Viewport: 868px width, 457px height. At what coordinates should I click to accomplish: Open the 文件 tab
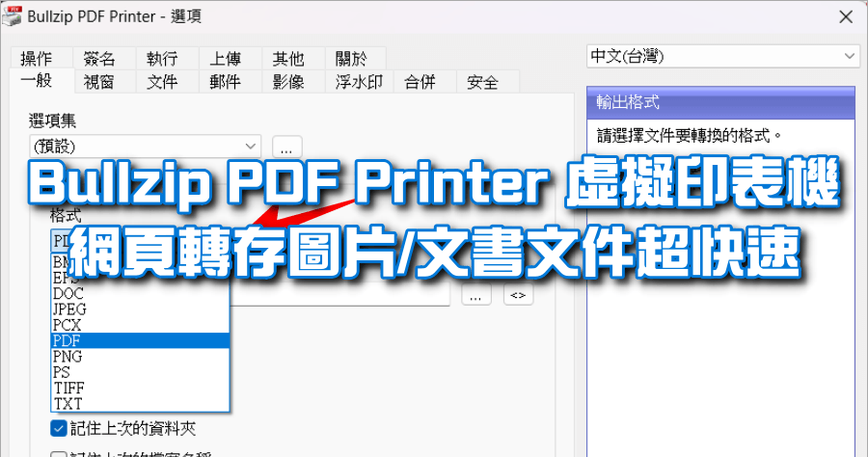[167, 82]
